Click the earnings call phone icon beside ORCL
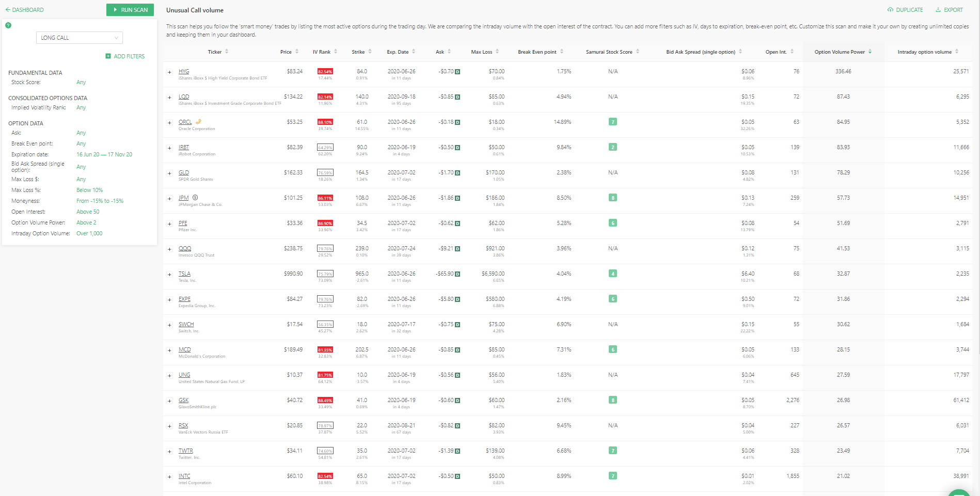Viewport: 980px width, 496px height. (199, 121)
